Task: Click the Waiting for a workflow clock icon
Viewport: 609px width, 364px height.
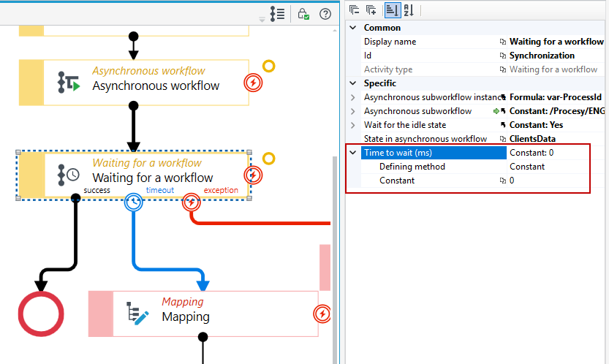Action: pyautogui.click(x=69, y=175)
